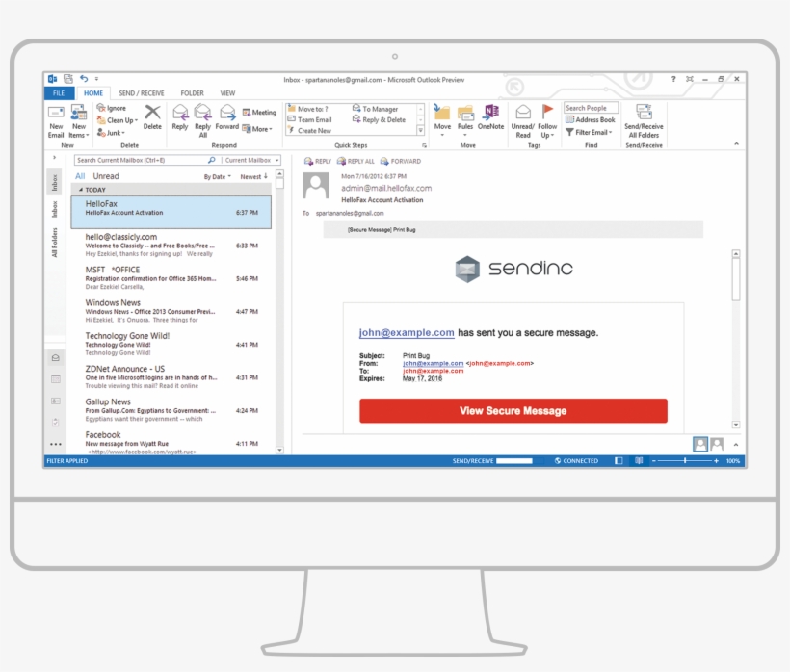Switch to the VIEW tab
Viewport: 790px width, 672px height.
[x=227, y=93]
